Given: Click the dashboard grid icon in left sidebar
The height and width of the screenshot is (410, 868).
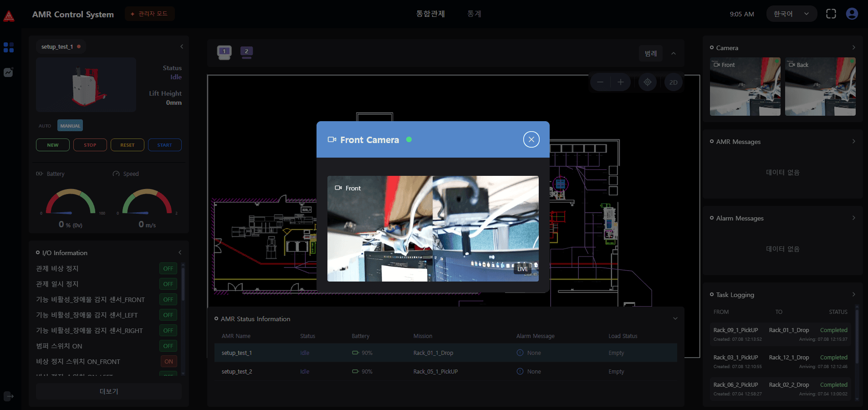Looking at the screenshot, I should [x=9, y=47].
